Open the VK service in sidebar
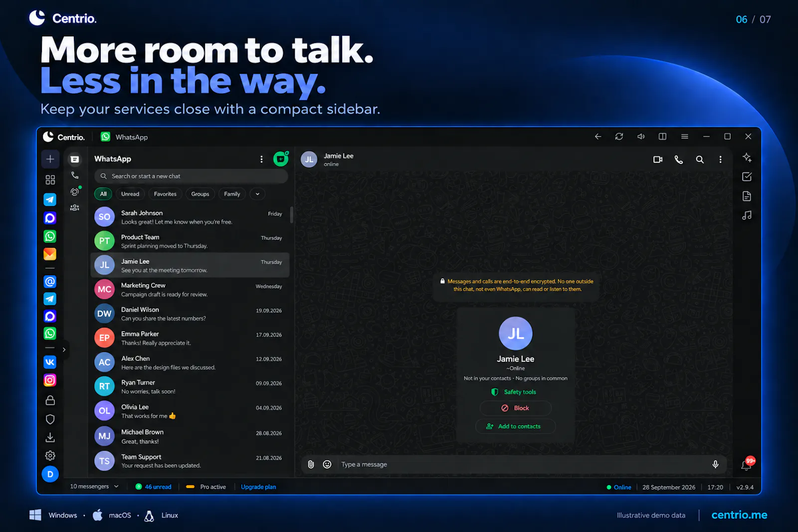 pos(50,362)
